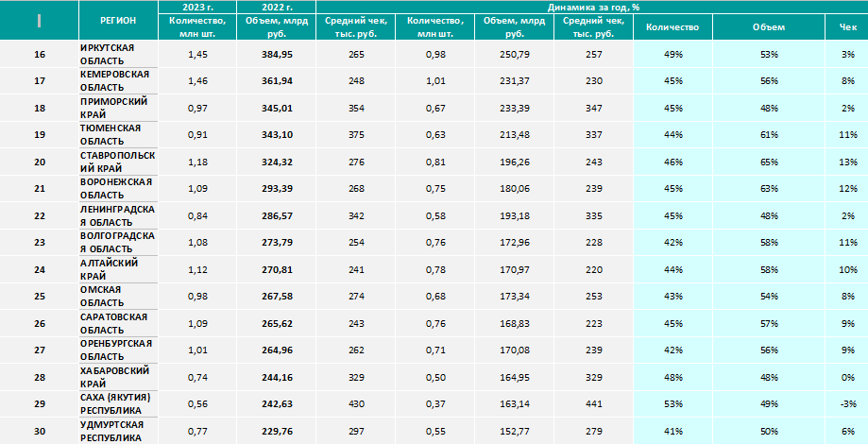868x444 pixels.
Task: Select the 'ЛЕНИНГРАДСКАЯ ОБЛАСТЬ' region cell
Action: coord(118,215)
